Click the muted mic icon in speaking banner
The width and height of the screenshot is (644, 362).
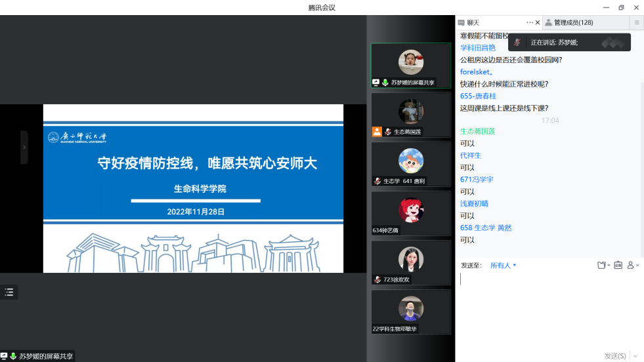(518, 43)
